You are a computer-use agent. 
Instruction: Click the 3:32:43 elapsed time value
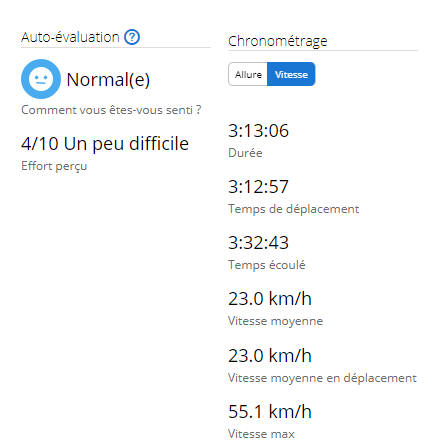258,242
